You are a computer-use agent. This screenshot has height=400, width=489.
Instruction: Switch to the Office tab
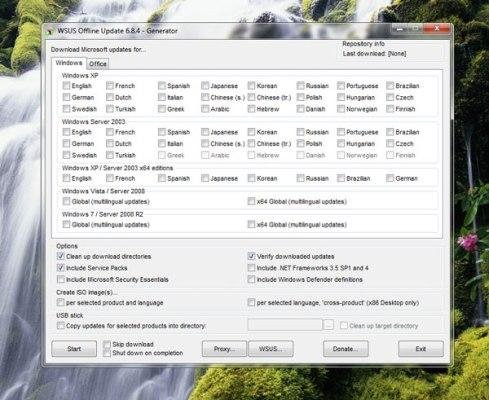coord(98,64)
